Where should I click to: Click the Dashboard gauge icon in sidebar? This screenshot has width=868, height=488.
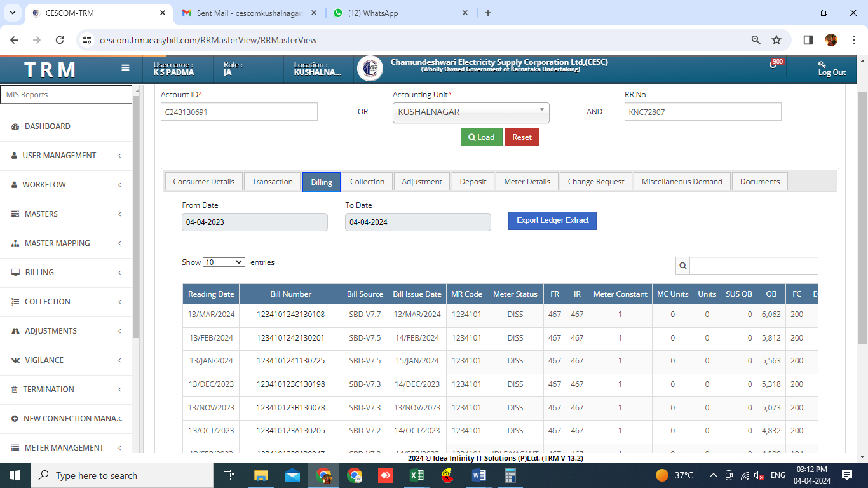coord(15,126)
